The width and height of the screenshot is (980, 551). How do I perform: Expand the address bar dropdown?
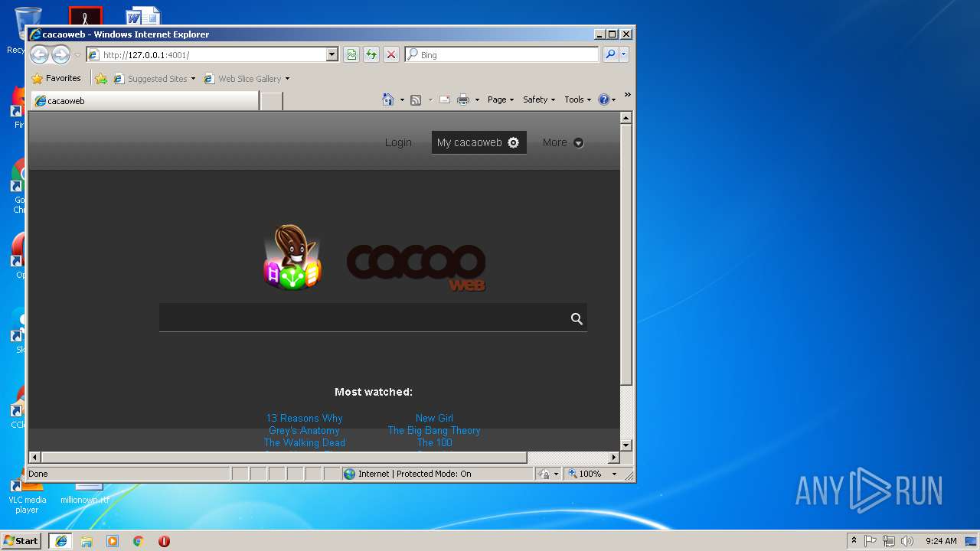click(x=332, y=54)
